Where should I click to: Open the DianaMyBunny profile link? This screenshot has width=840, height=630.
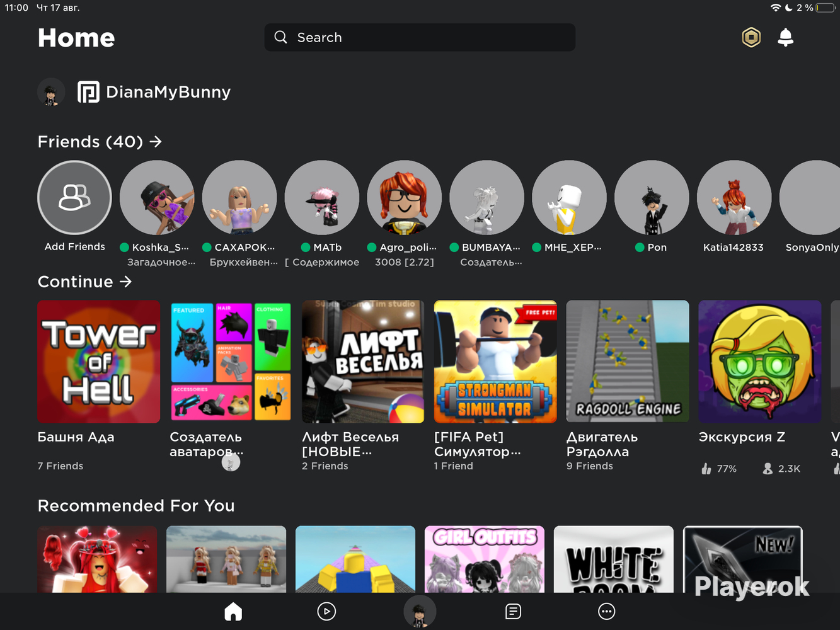[168, 92]
